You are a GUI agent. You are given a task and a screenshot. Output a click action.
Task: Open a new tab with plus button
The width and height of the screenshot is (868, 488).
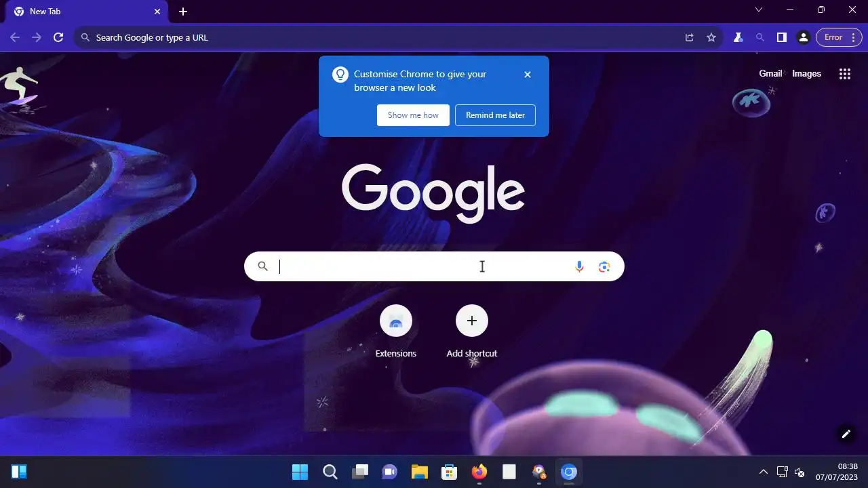point(183,12)
